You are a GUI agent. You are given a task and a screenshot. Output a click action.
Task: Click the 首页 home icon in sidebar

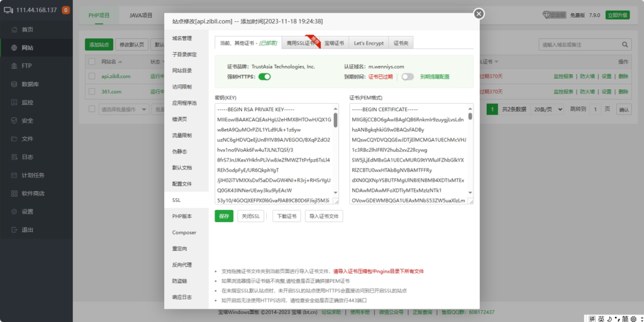(14, 30)
